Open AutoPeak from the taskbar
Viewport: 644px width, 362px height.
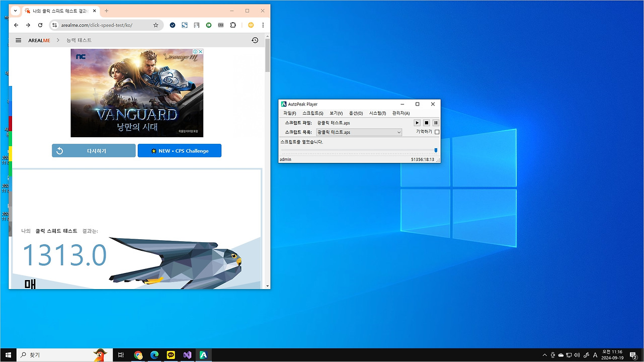tap(203, 355)
